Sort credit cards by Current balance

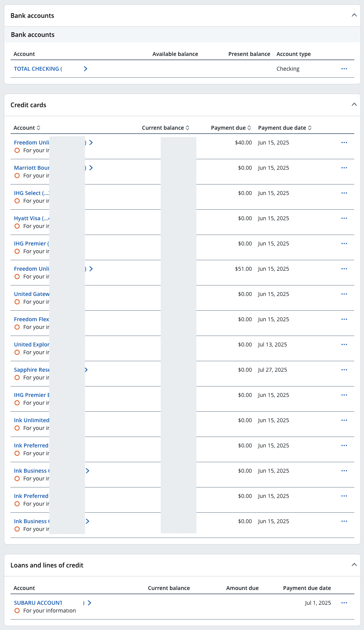[166, 128]
